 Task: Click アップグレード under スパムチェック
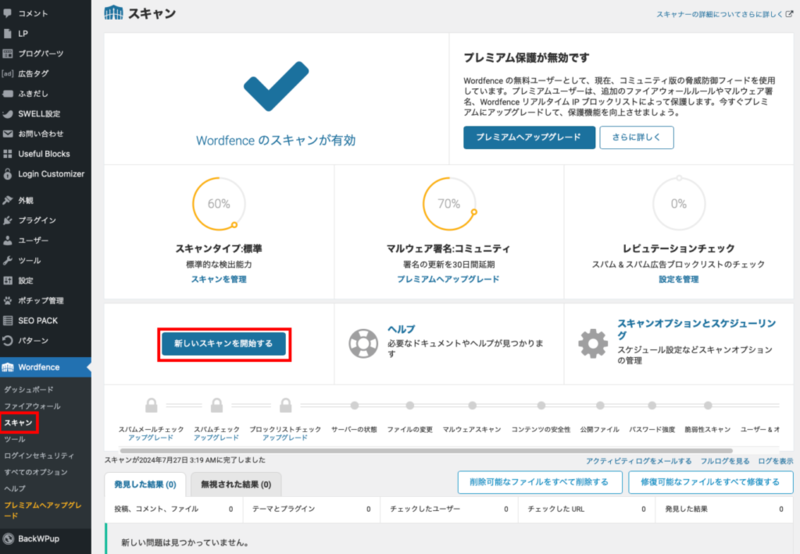pos(216,438)
